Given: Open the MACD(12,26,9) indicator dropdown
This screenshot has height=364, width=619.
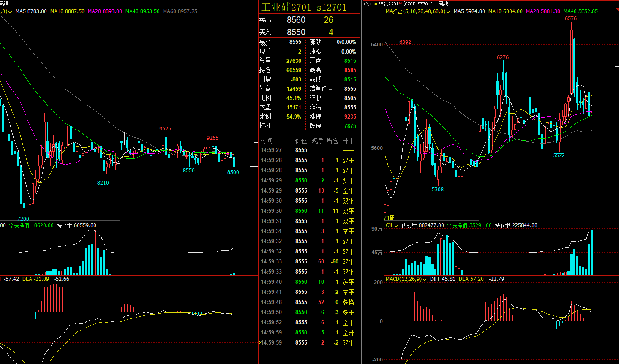Looking at the screenshot, I should pyautogui.click(x=425, y=280).
